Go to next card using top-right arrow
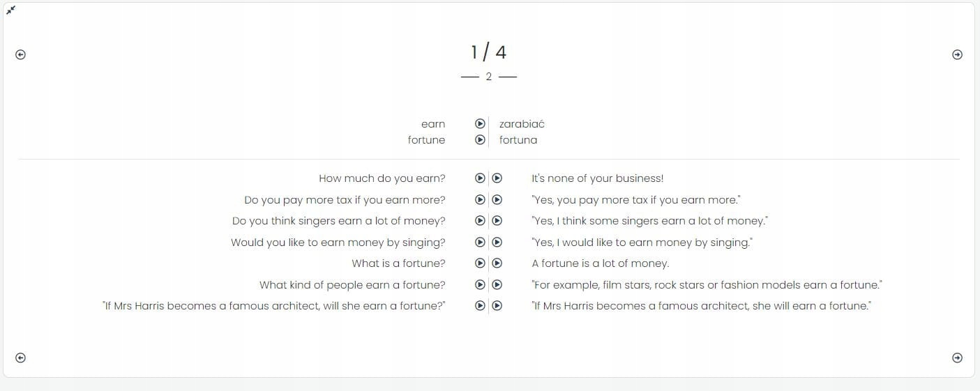Screen dimensions: 980x391 tap(957, 55)
